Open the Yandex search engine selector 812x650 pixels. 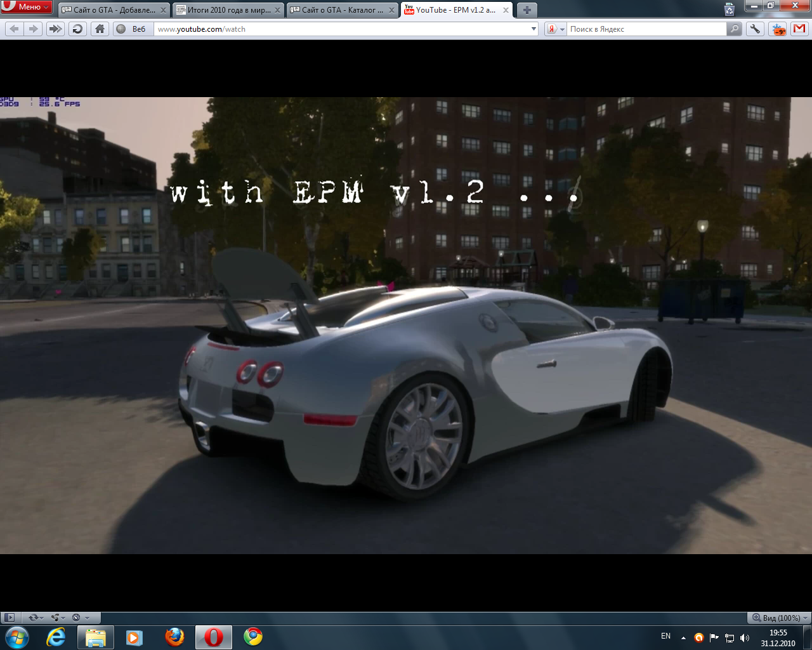click(556, 29)
